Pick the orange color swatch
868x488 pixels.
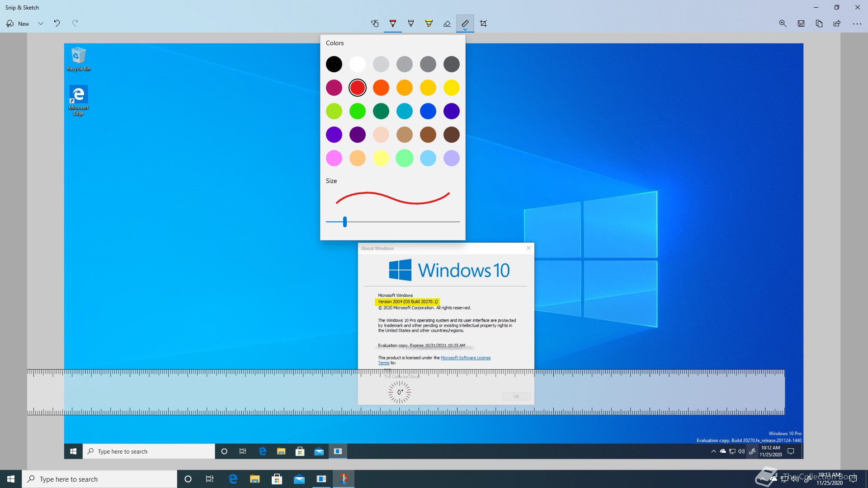tap(381, 88)
